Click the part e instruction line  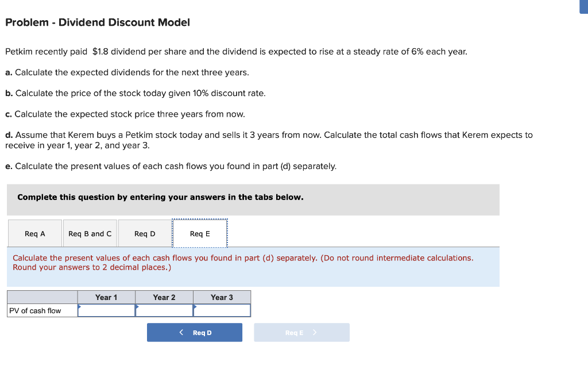171,166
